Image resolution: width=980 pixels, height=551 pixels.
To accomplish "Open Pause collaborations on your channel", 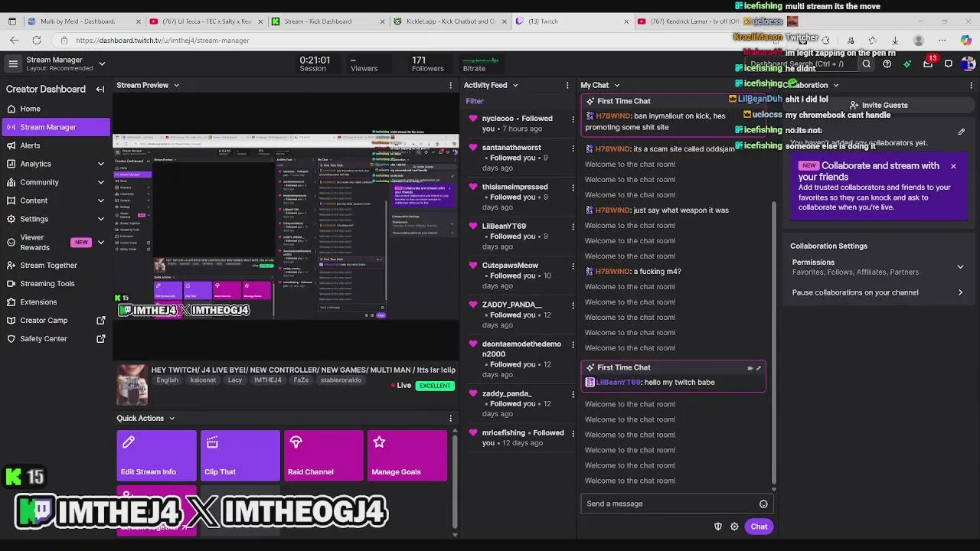I will (x=877, y=292).
